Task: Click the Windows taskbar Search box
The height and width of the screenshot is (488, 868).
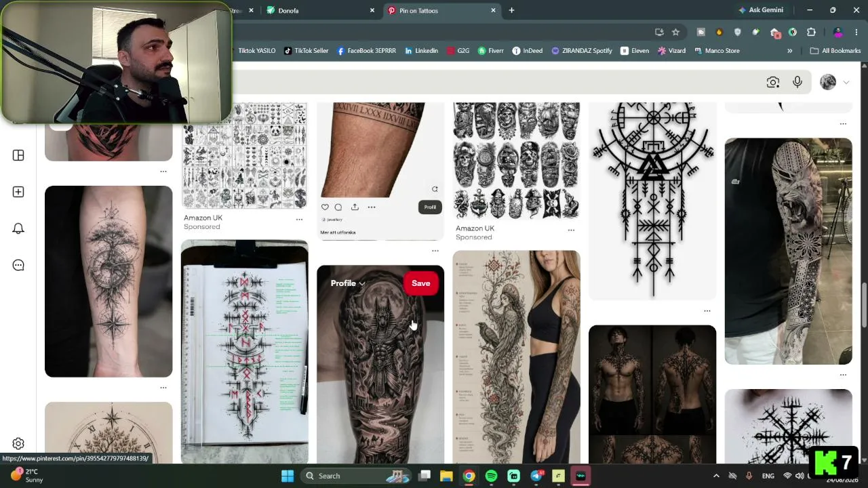Action: pos(355,476)
